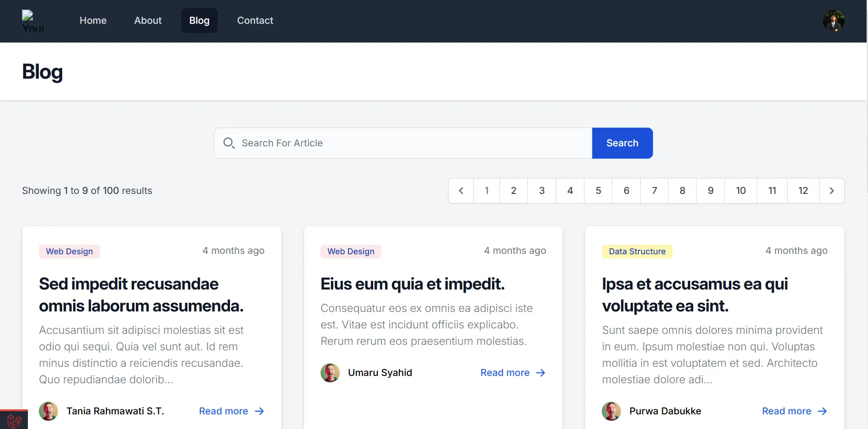The height and width of the screenshot is (429, 868).
Task: Go to page 12
Action: click(803, 191)
